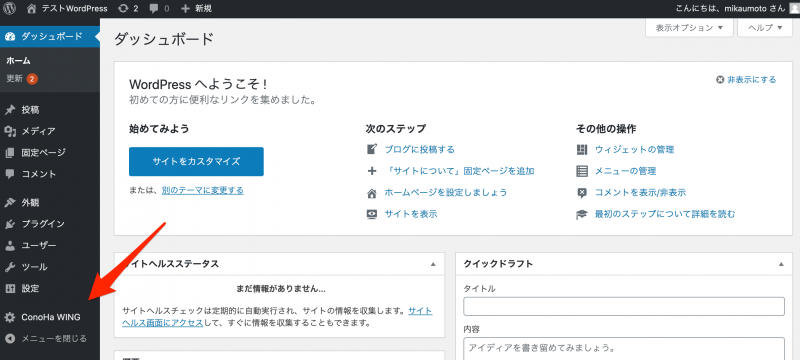
Task: Click the 外観 brush icon
Action: point(10,202)
